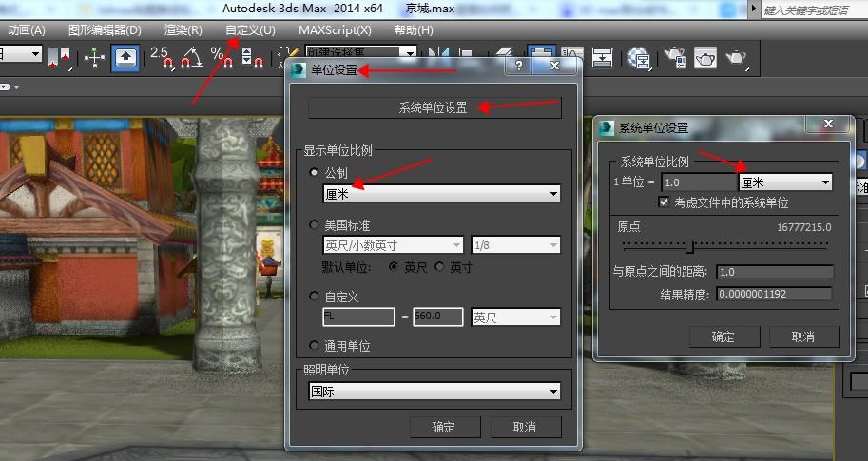868x461 pixels.
Task: Click the Align tool icon
Action: click(x=468, y=53)
